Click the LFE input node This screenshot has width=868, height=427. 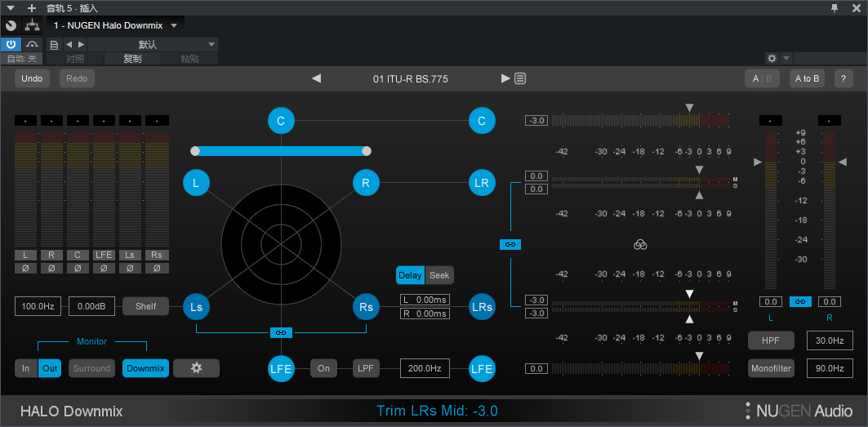point(281,368)
